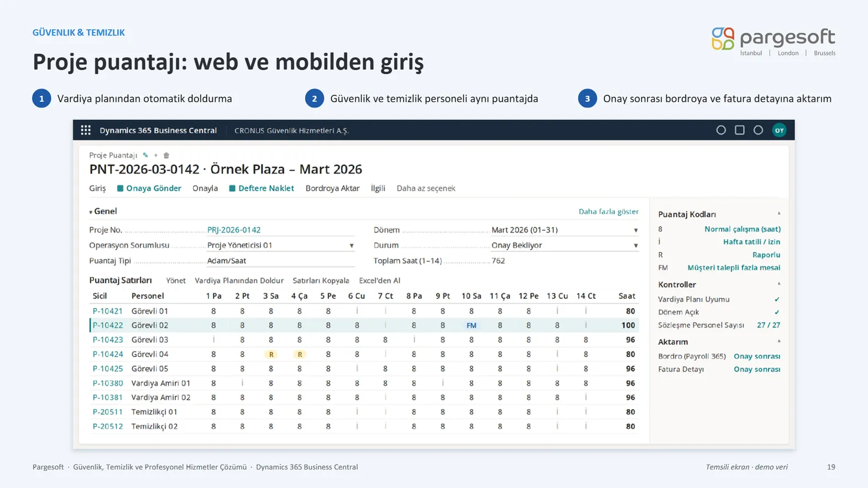Click Bordroya Aktar action

pyautogui.click(x=332, y=188)
